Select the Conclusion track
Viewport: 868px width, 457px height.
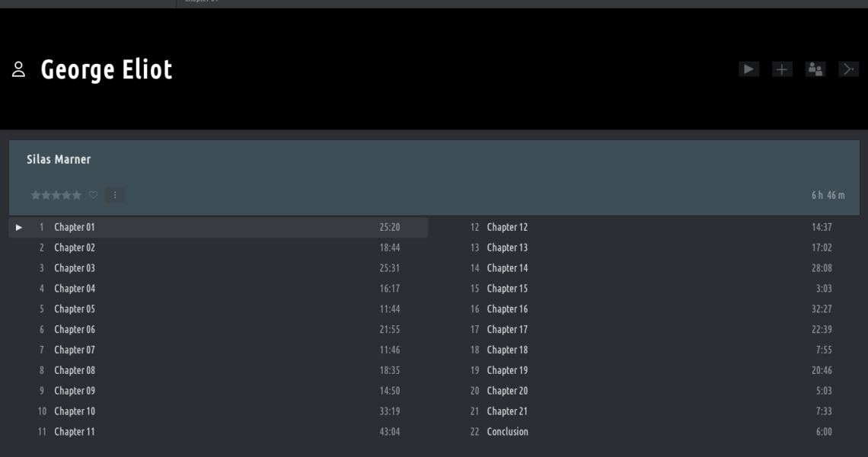click(507, 432)
